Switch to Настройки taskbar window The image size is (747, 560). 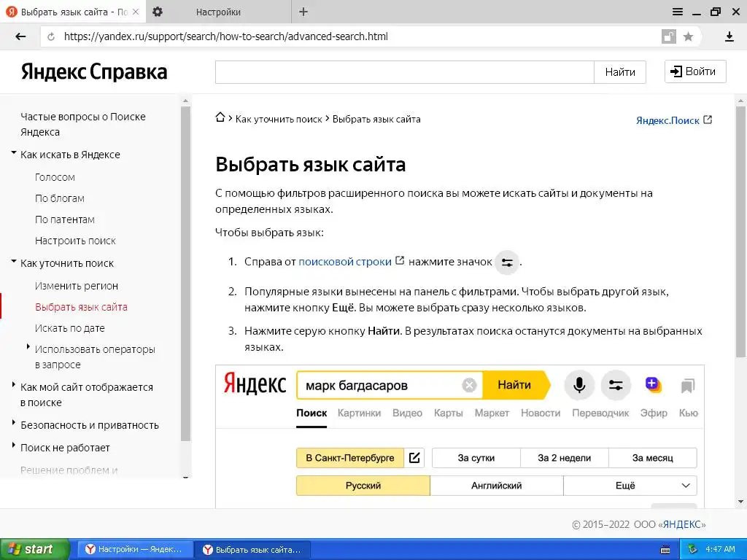coord(135,549)
